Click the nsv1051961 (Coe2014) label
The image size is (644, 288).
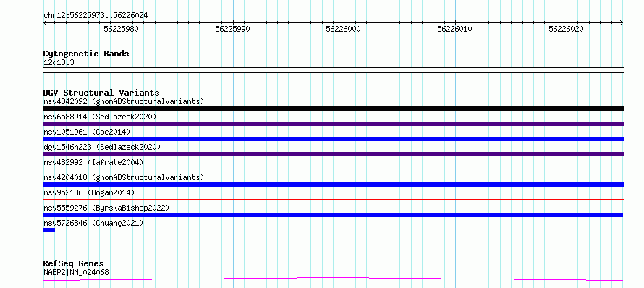[87, 132]
